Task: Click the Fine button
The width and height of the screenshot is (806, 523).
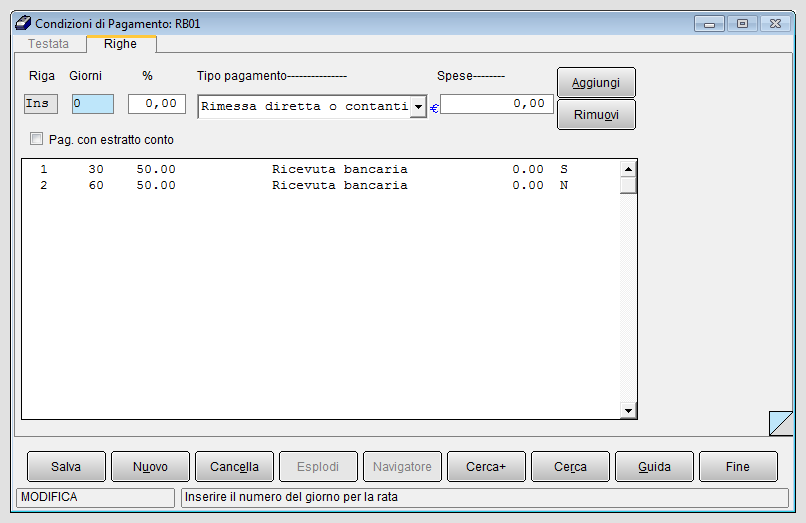Action: point(738,466)
